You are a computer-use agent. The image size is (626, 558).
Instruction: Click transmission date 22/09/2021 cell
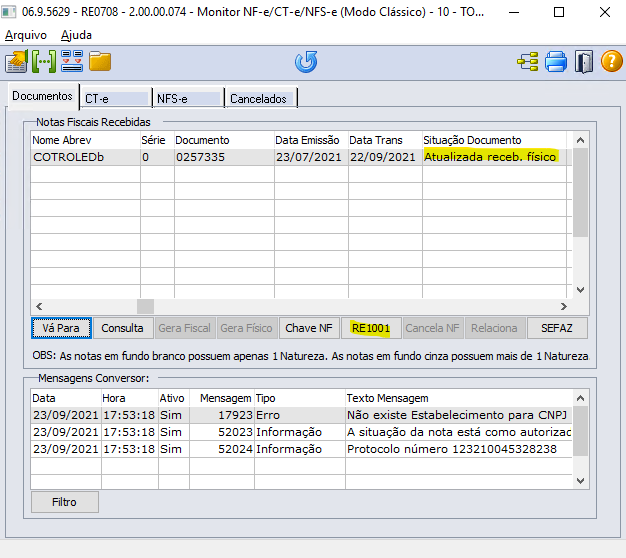pos(385,157)
